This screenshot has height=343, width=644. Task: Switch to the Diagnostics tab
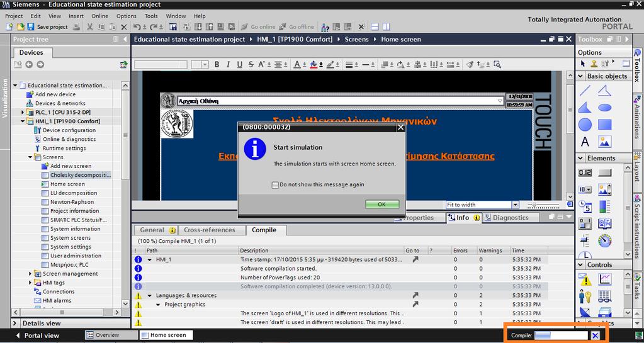click(511, 218)
